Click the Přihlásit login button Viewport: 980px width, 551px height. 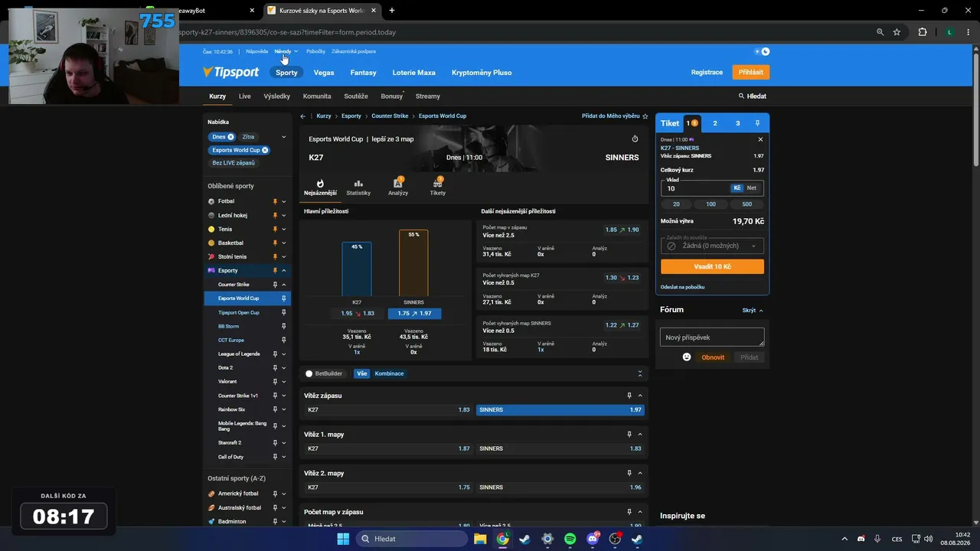click(751, 72)
